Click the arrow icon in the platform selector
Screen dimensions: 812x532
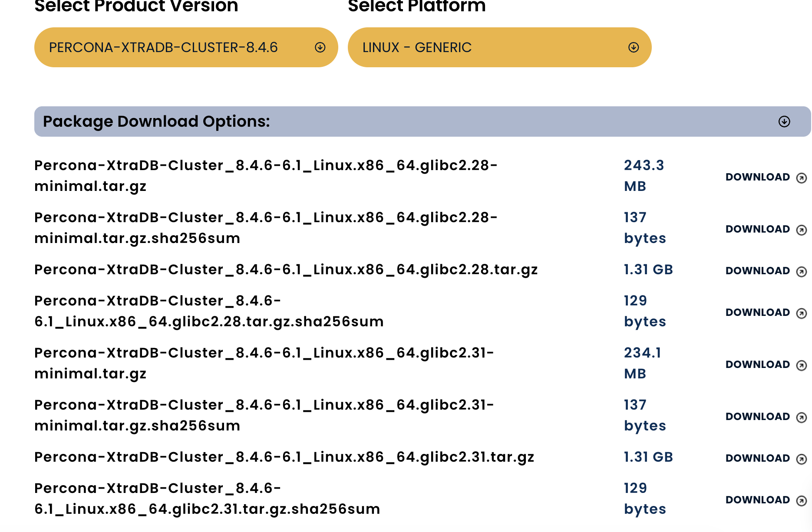634,47
